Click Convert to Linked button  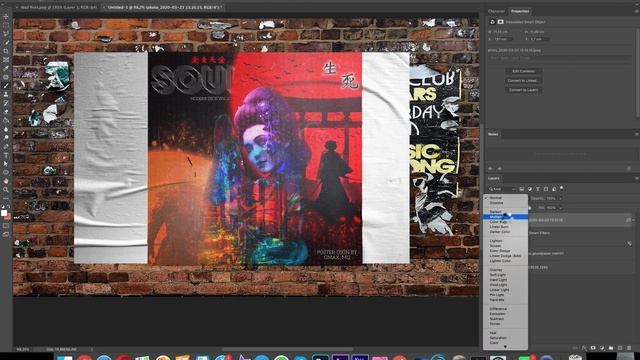coord(524,80)
